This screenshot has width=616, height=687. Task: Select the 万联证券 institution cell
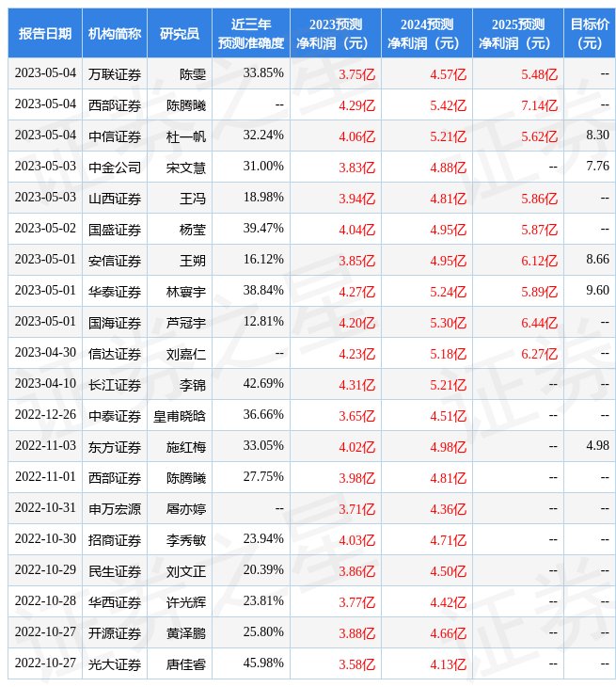coord(115,74)
